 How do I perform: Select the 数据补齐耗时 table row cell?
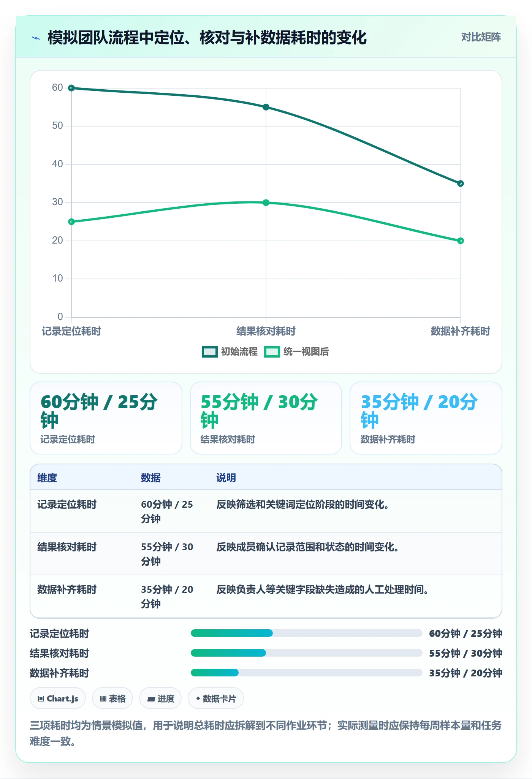pyautogui.click(x=67, y=589)
